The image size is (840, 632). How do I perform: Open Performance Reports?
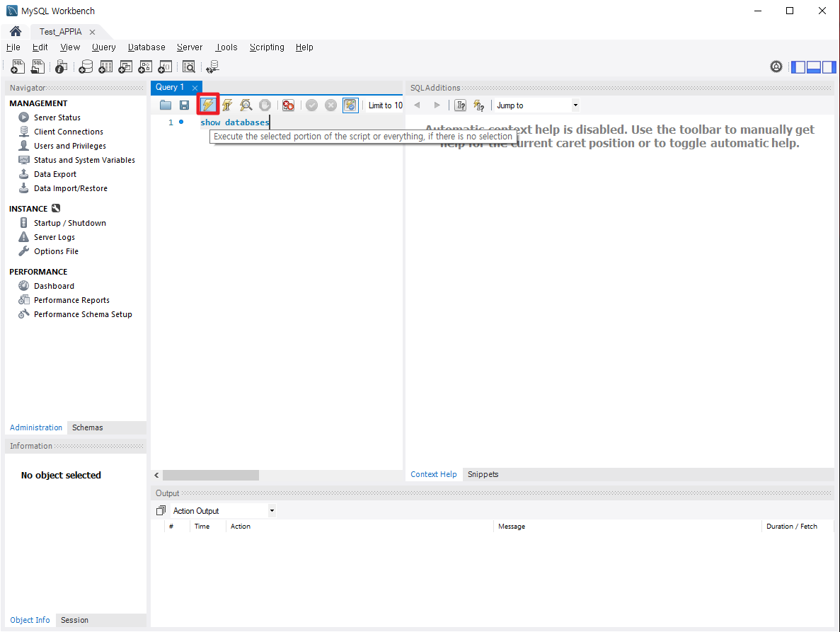[x=71, y=300]
